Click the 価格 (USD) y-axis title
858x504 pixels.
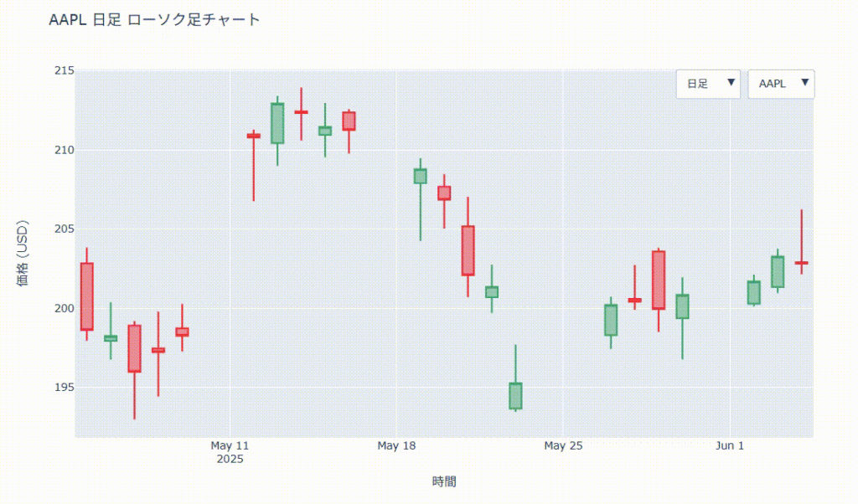coord(23,254)
